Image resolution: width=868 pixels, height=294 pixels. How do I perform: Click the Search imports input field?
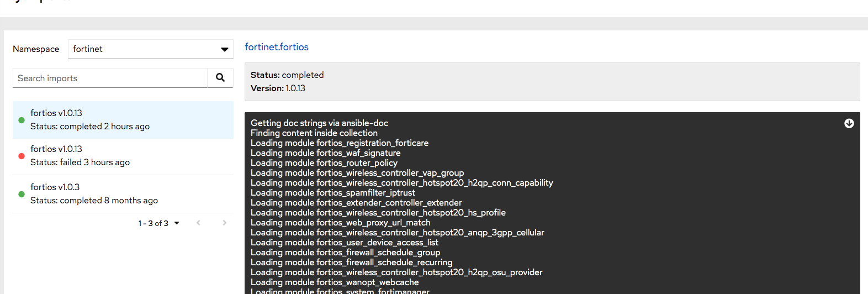(110, 78)
